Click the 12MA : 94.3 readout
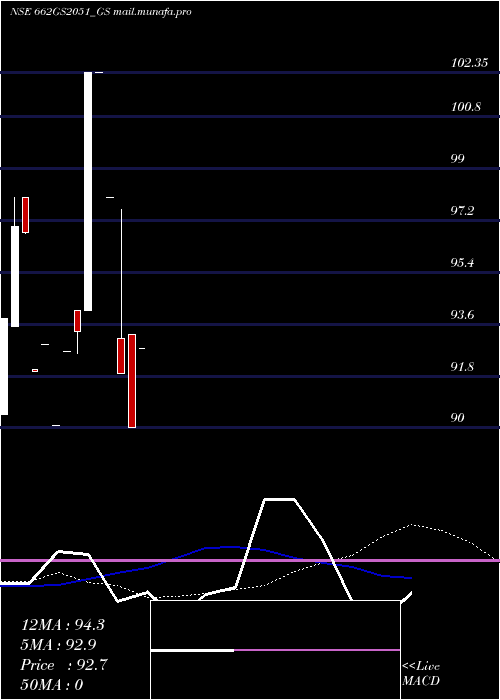Image resolution: width=500 pixels, height=700 pixels. coord(63,625)
